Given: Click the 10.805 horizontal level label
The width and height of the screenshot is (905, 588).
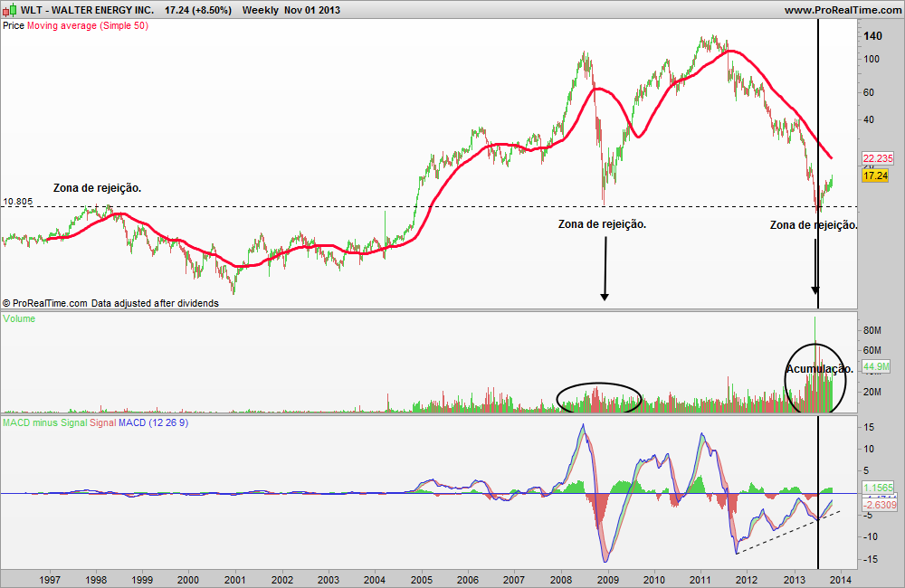Looking at the screenshot, I should 18,202.
